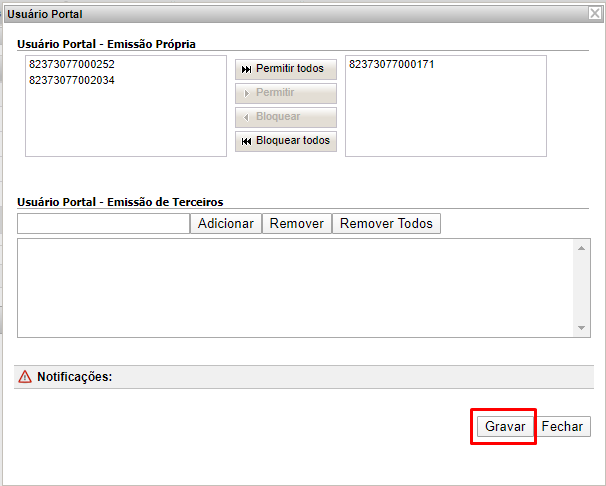Click the Remover button
606x486 pixels.
[x=297, y=224]
